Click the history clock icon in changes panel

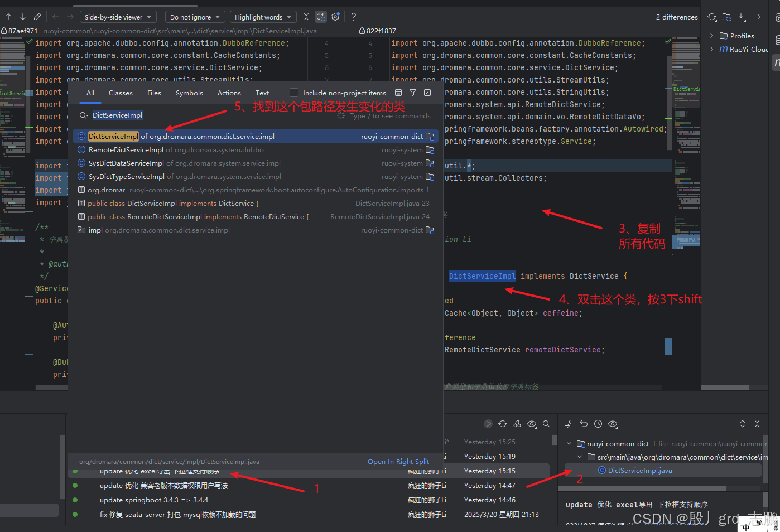click(598, 424)
